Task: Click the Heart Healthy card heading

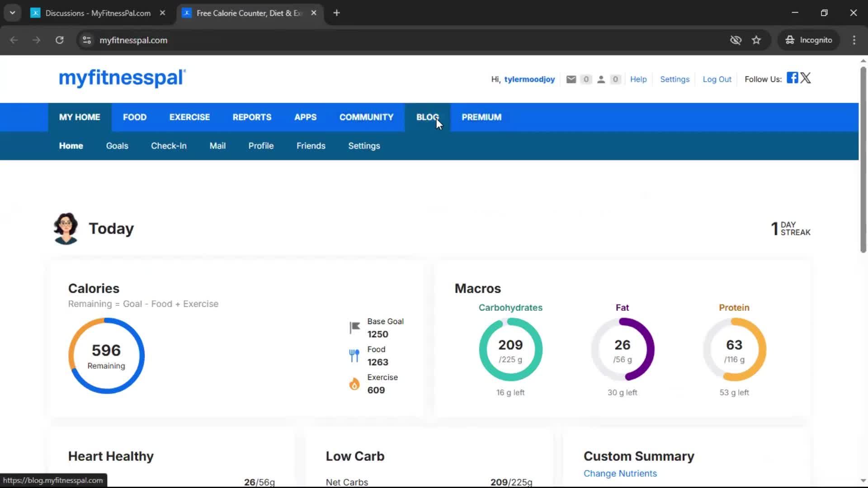Action: click(x=111, y=456)
